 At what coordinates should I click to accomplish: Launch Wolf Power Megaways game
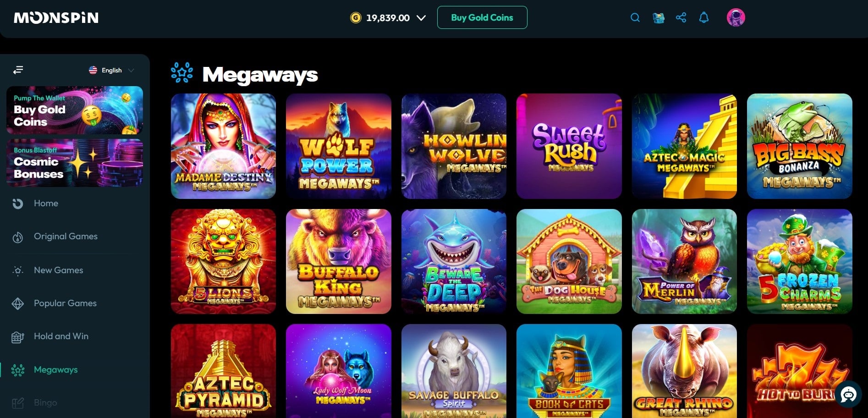click(x=339, y=146)
